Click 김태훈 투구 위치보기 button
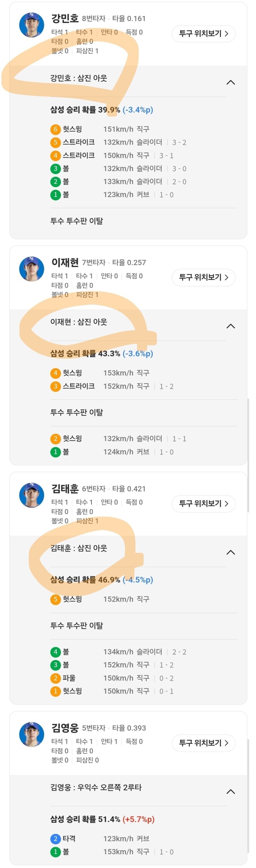The width and height of the screenshot is (256, 868). pyautogui.click(x=203, y=503)
